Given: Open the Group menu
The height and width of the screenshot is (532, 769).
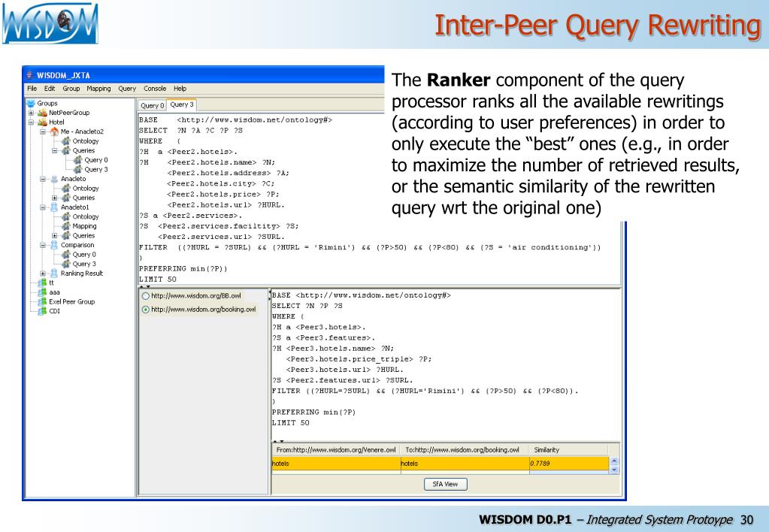Looking at the screenshot, I should 71,89.
